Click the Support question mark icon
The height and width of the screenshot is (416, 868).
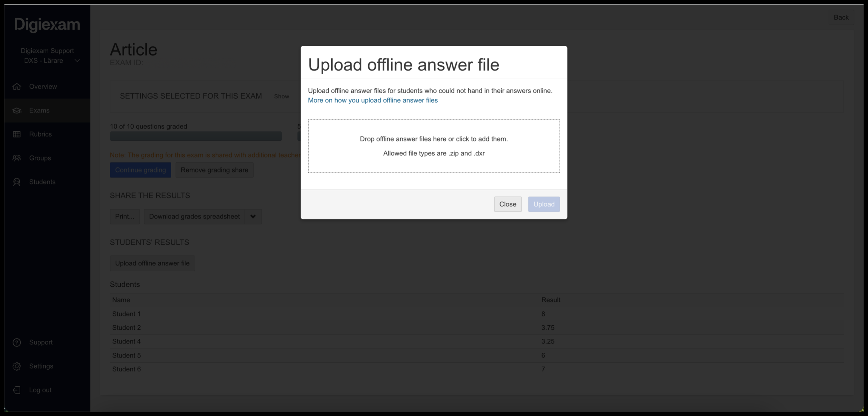16,342
